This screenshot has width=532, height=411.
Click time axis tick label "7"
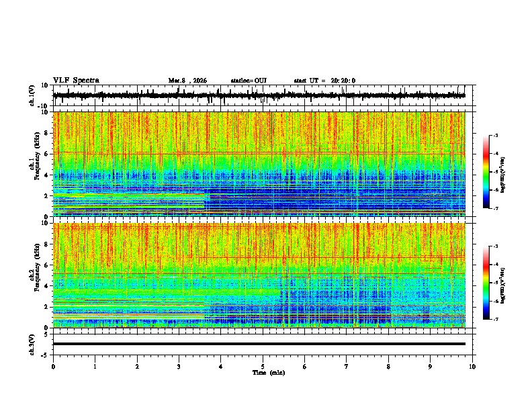click(347, 367)
